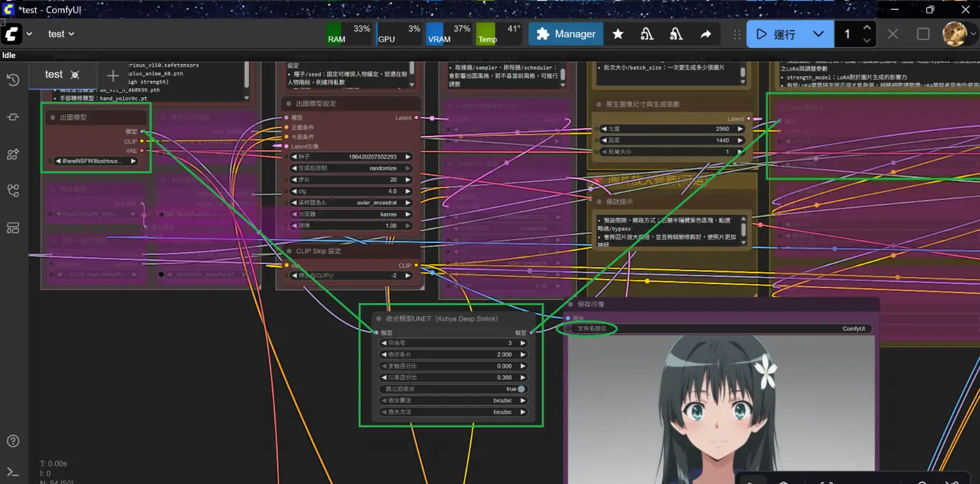Switch to the test workflow tab
Screen dimensions: 980x484
[x=54, y=74]
